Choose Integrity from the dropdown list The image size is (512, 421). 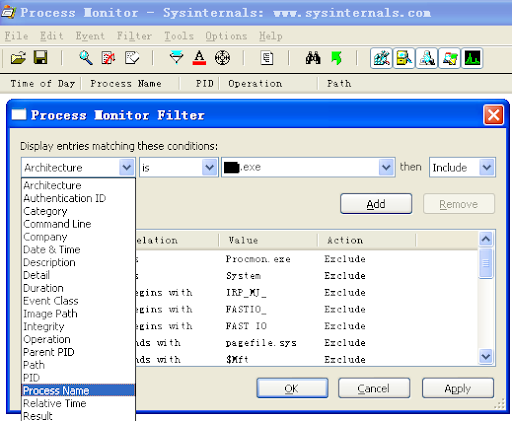78,326
